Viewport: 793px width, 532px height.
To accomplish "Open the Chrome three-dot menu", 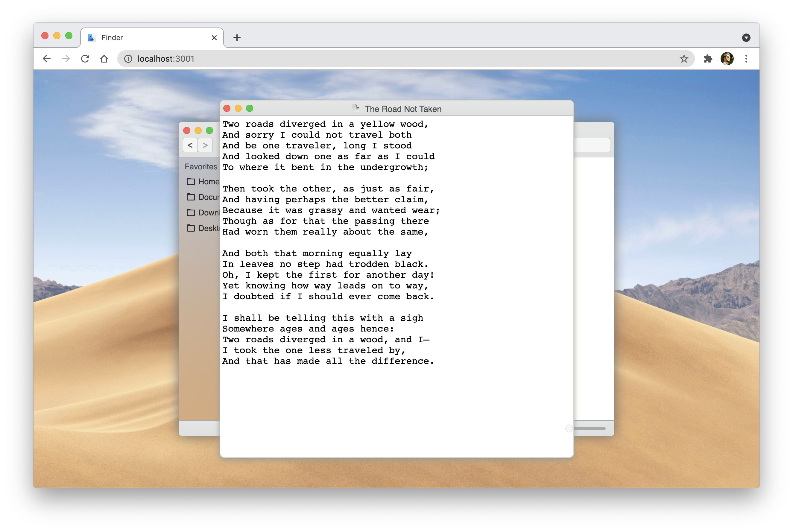I will [x=746, y=59].
